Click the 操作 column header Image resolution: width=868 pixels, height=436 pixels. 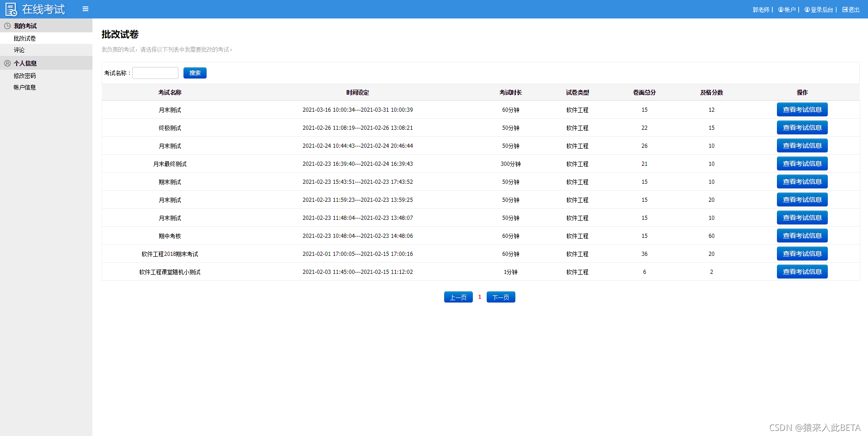[x=802, y=92]
